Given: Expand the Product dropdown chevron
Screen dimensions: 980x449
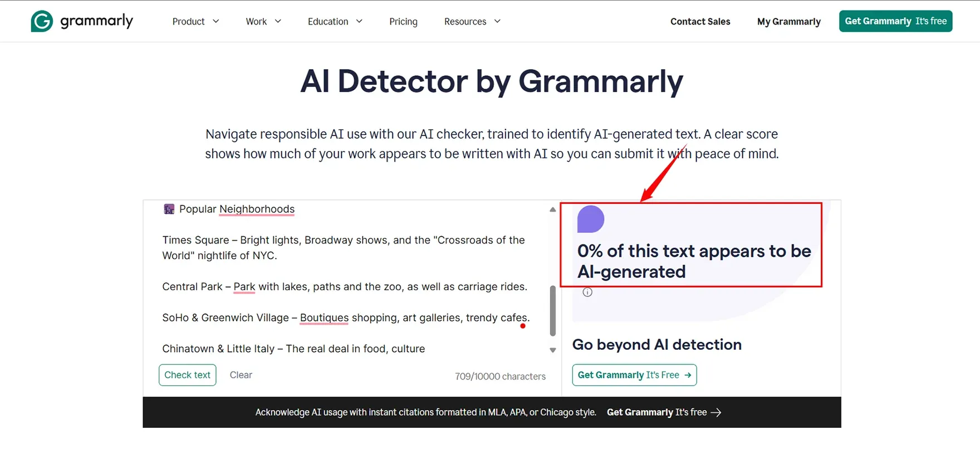Looking at the screenshot, I should tap(216, 21).
